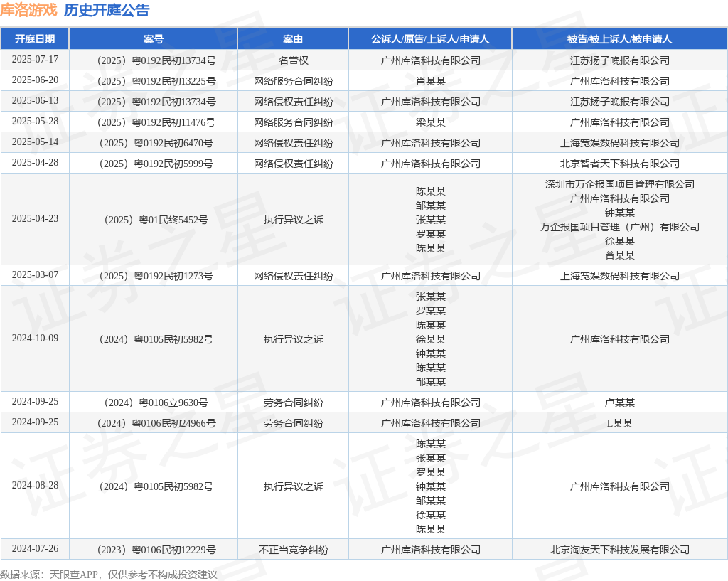The height and width of the screenshot is (581, 728).
Task: Click the date 2025-05-14
Action: tap(35, 142)
